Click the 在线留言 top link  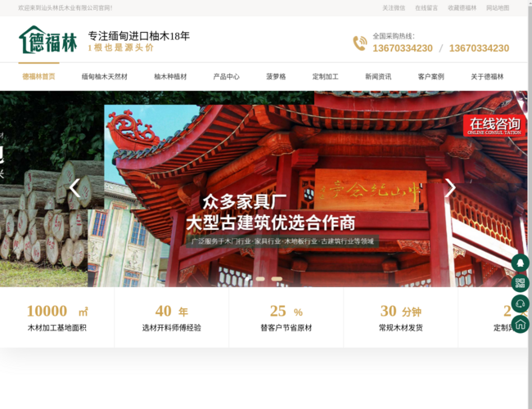point(426,8)
